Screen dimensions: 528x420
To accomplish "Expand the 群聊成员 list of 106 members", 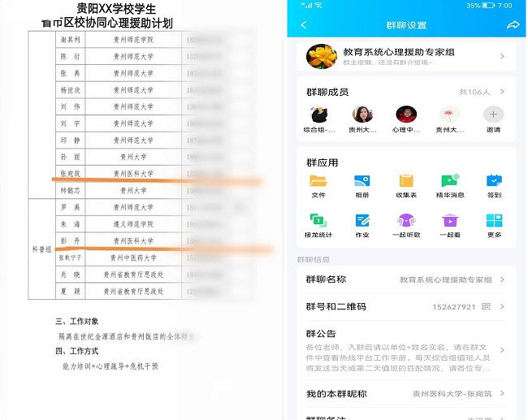I will pyautogui.click(x=486, y=92).
